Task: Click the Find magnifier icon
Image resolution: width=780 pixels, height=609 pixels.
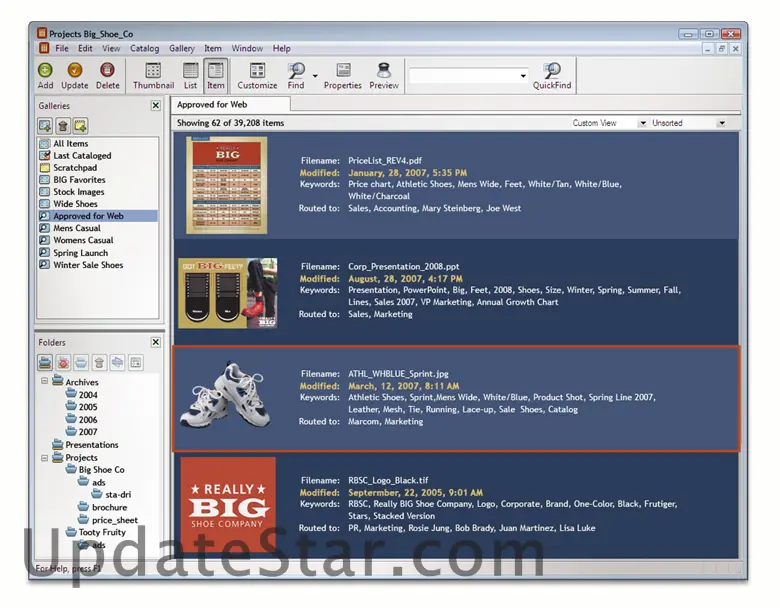Action: (x=296, y=70)
